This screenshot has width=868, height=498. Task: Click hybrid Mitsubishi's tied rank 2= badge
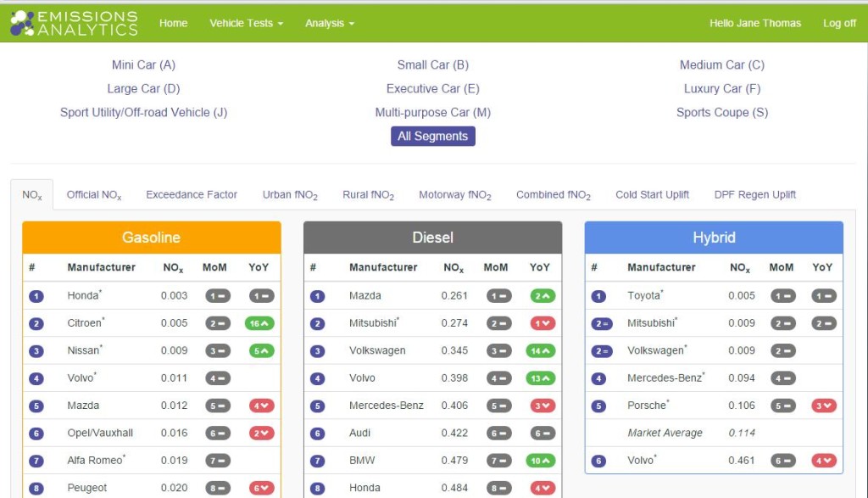[602, 323]
